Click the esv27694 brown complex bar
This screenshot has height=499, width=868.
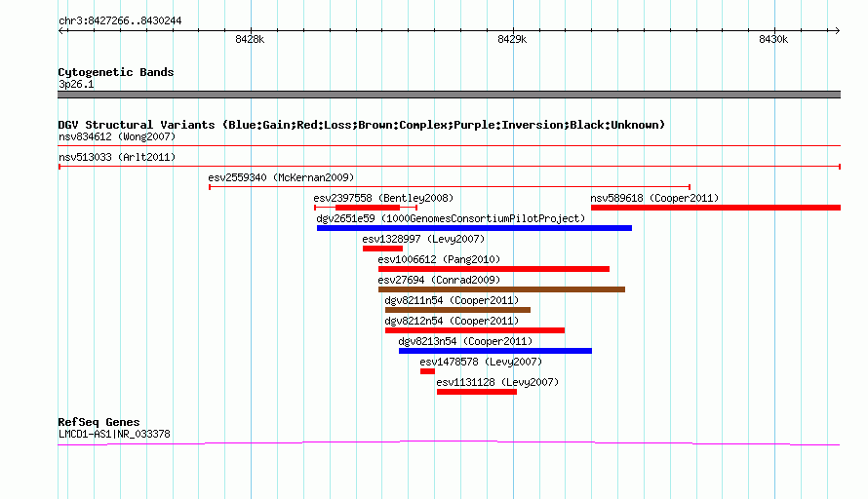501,289
